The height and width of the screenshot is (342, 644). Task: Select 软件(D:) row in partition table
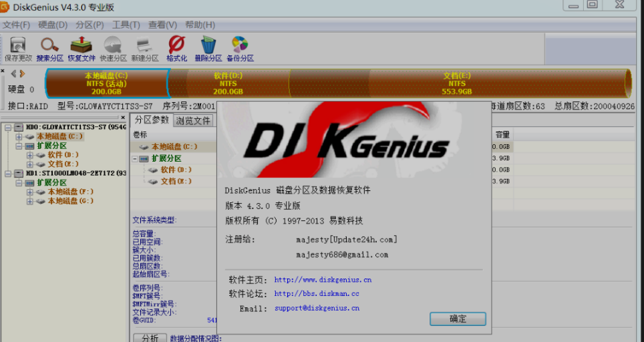tap(176, 170)
